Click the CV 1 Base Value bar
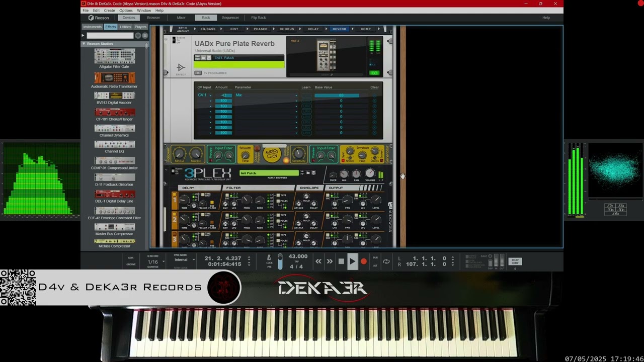Image resolution: width=644 pixels, height=362 pixels. (341, 95)
